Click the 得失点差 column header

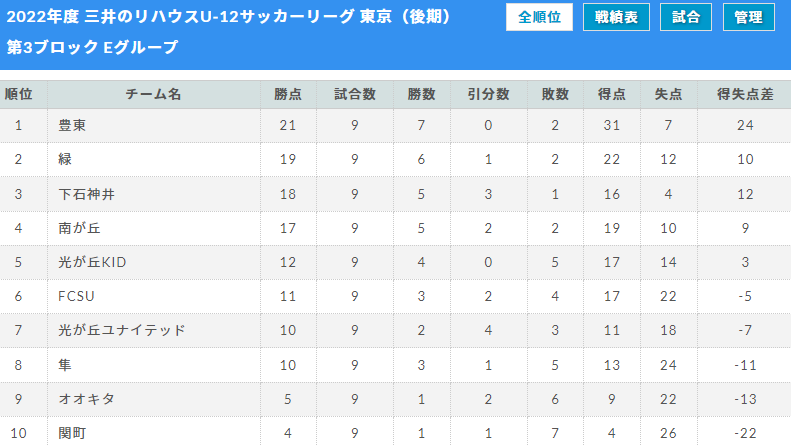click(745, 94)
